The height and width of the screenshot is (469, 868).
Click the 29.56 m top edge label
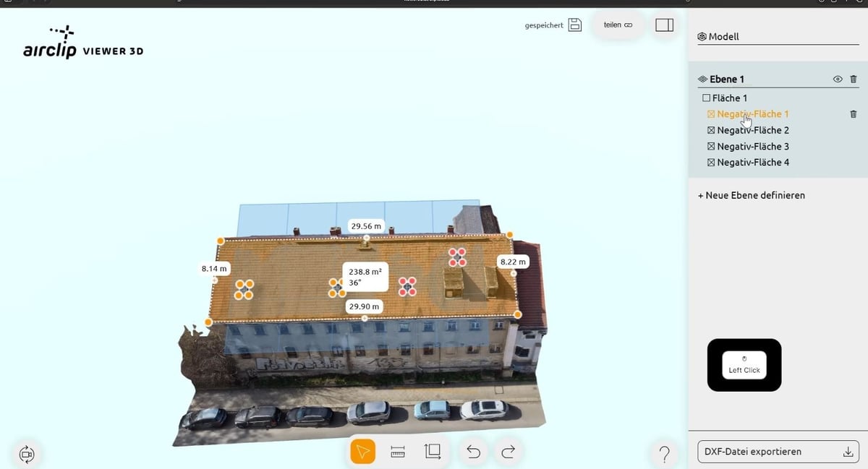pyautogui.click(x=366, y=226)
